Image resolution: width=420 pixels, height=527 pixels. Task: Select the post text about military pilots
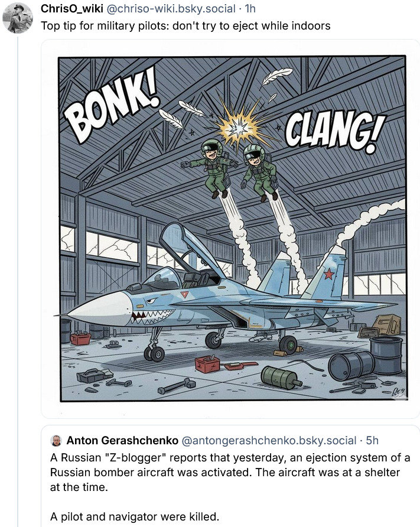click(184, 25)
